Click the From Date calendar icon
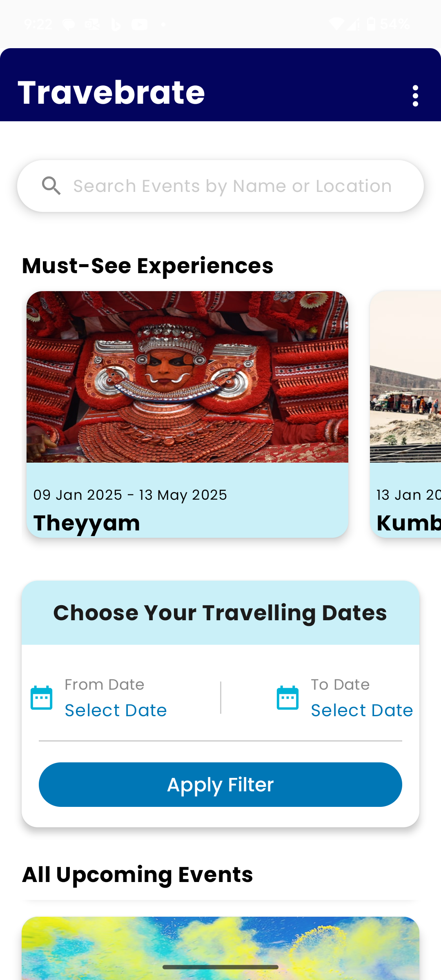Image resolution: width=441 pixels, height=980 pixels. [x=42, y=697]
